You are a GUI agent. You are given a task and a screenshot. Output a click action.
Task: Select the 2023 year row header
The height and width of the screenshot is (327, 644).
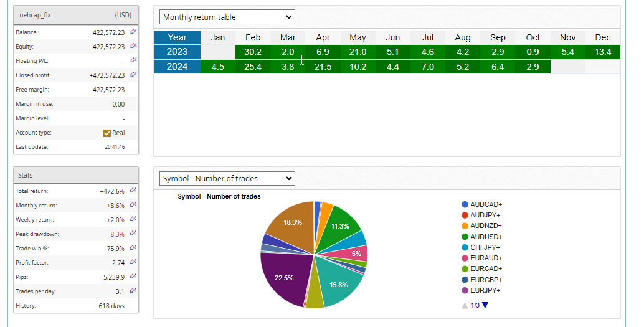click(177, 52)
